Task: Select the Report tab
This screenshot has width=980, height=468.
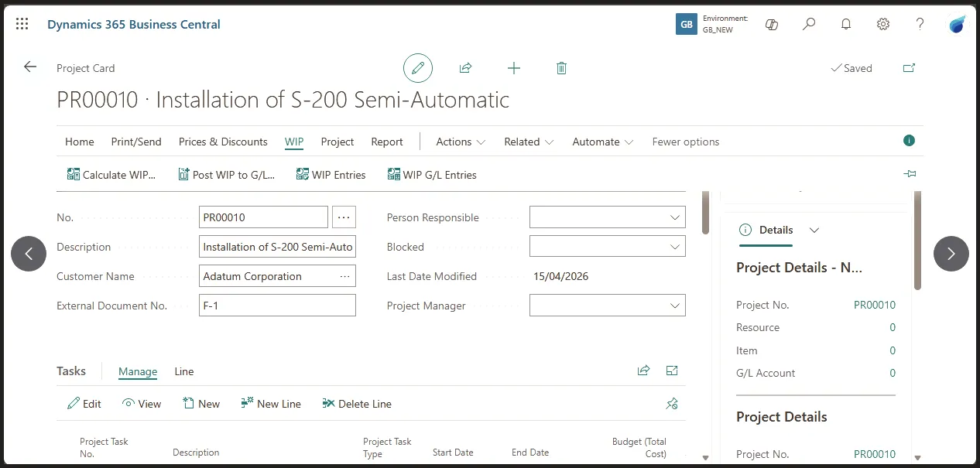Action: (x=387, y=142)
